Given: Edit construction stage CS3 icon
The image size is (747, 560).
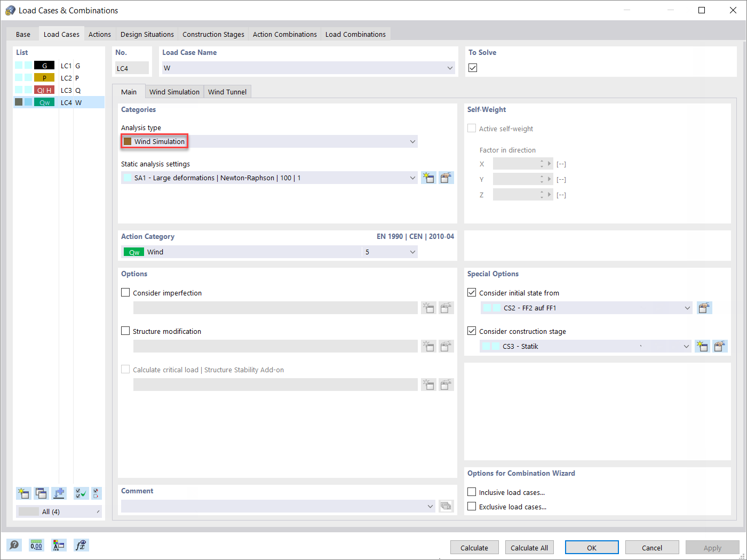Looking at the screenshot, I should point(720,346).
